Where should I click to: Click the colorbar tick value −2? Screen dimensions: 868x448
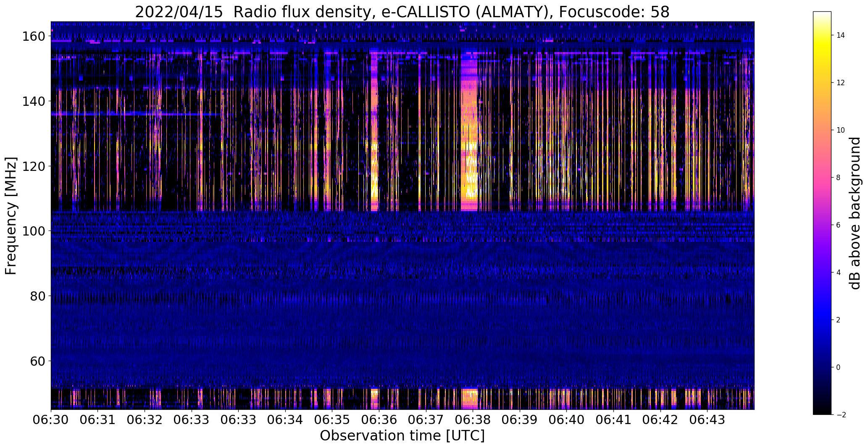(841, 415)
